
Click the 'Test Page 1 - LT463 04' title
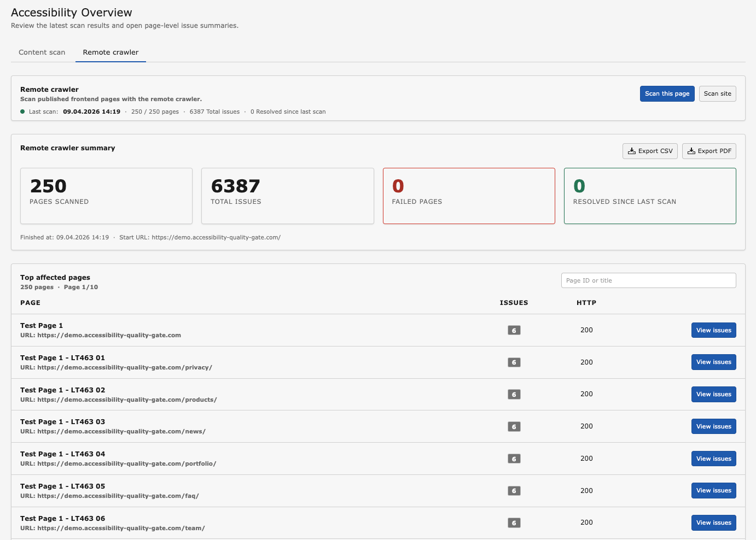pos(62,454)
